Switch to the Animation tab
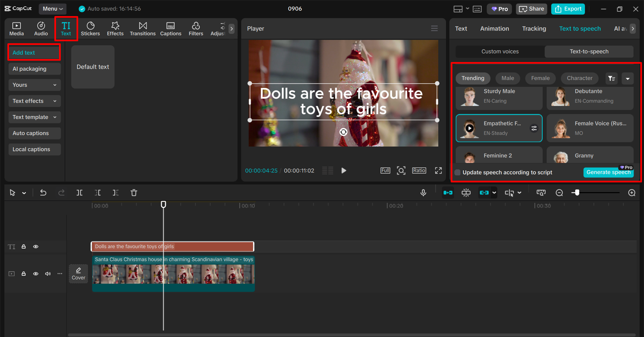 494,29
